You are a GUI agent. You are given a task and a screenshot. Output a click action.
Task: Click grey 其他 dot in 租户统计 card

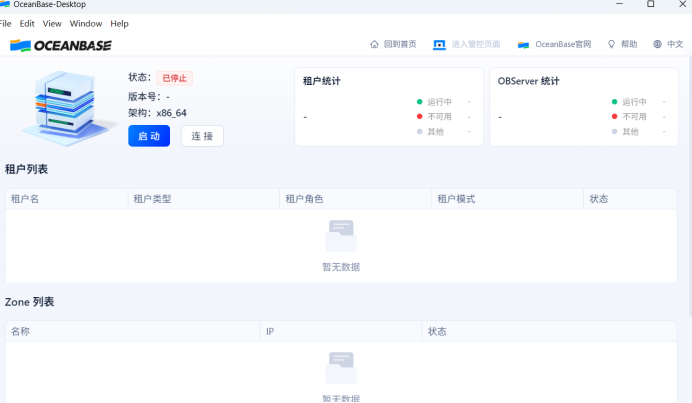point(420,132)
